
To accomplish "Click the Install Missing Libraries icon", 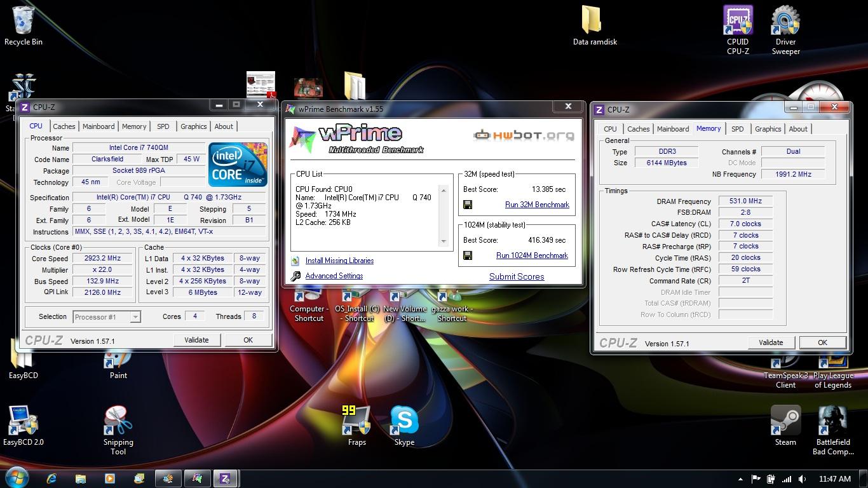I will coord(295,261).
